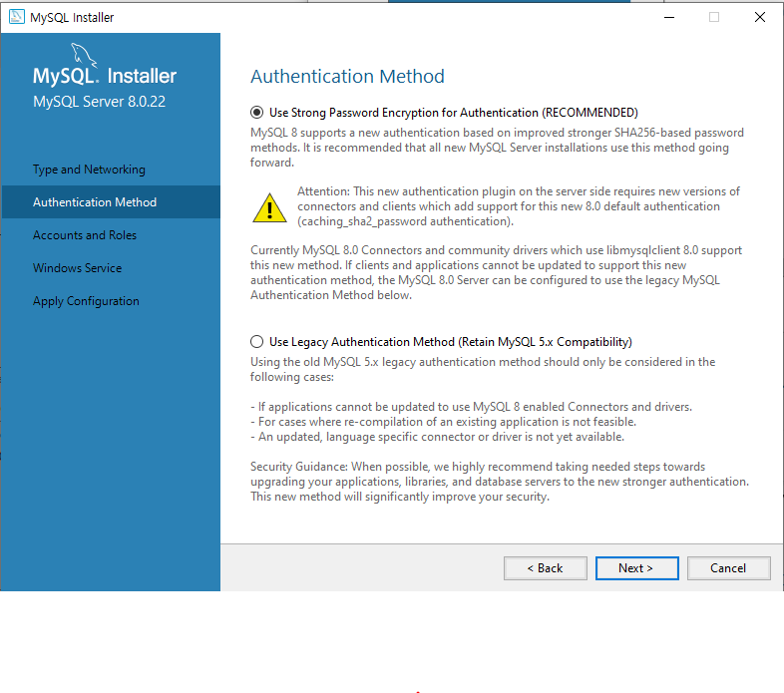This screenshot has width=784, height=693.
Task: Click the MySQL dolphin logo
Action: click(84, 54)
